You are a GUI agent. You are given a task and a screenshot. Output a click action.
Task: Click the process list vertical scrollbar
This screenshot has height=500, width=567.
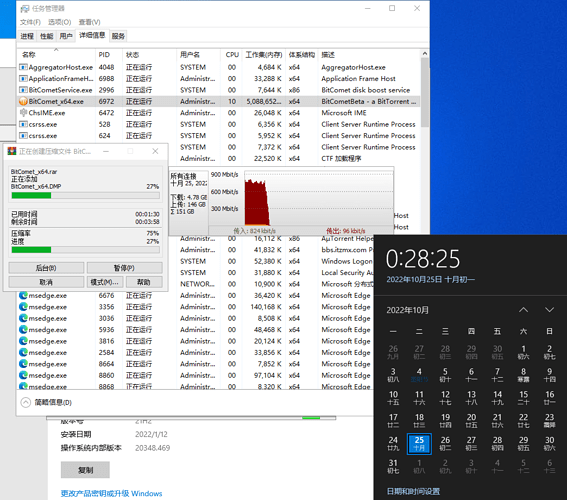click(x=425, y=217)
